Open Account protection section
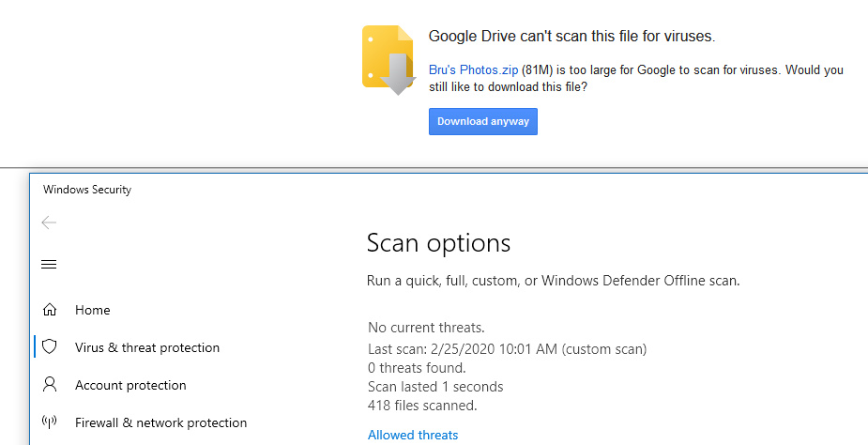868x445 pixels. pos(130,385)
